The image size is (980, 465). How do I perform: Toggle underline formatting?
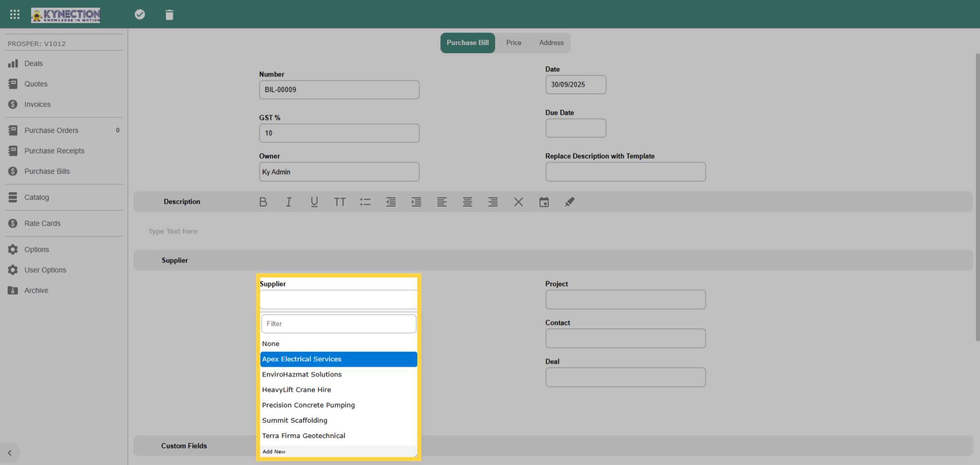[314, 202]
